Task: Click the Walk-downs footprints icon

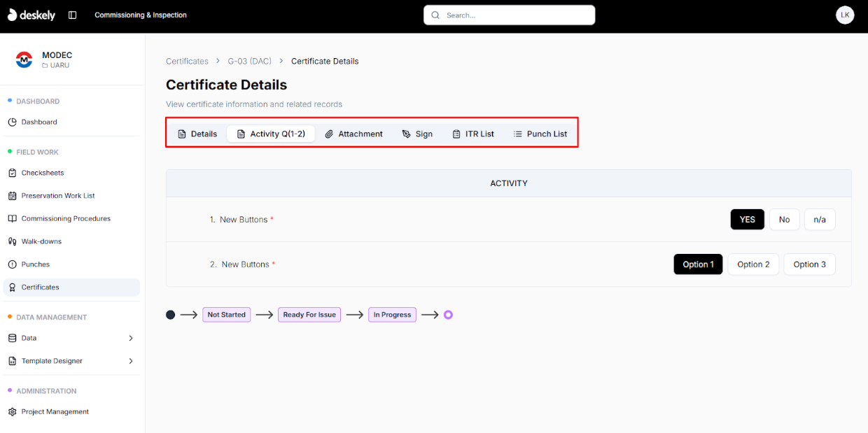Action: (x=12, y=241)
